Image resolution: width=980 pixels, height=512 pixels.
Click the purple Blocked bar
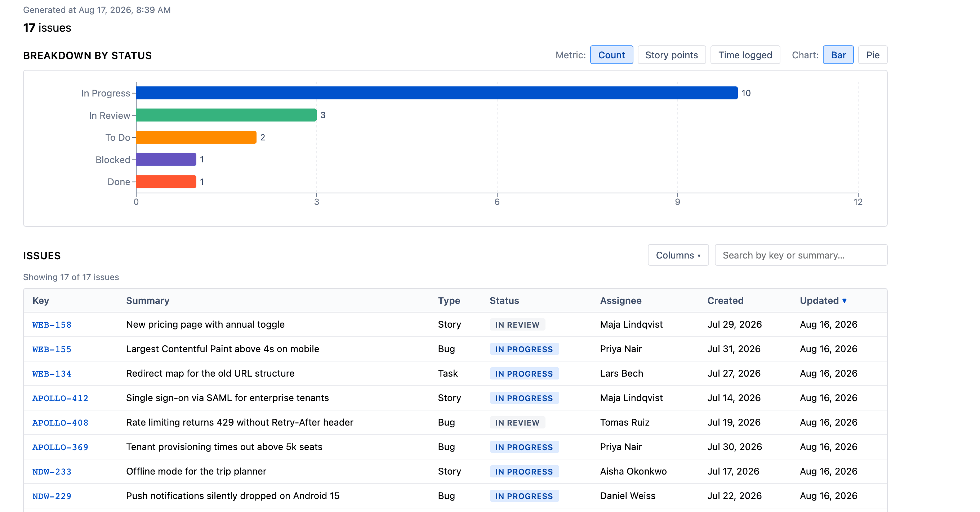(166, 160)
